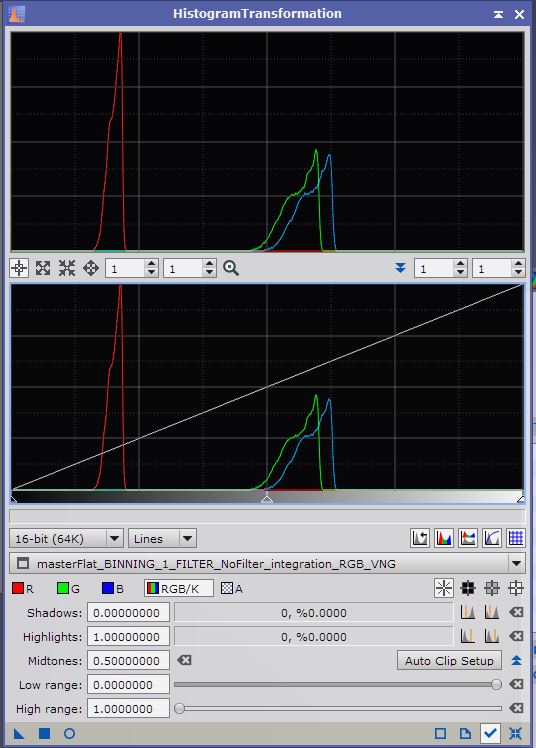Click first auto clip icon in Highlights row
Image resolution: width=536 pixels, height=748 pixels.
(468, 636)
